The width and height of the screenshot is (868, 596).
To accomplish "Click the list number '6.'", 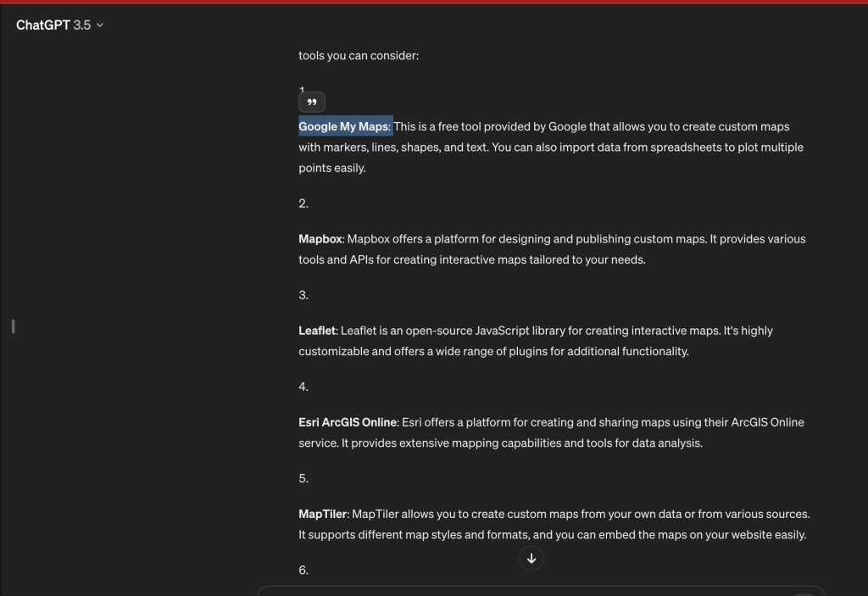I will point(303,570).
